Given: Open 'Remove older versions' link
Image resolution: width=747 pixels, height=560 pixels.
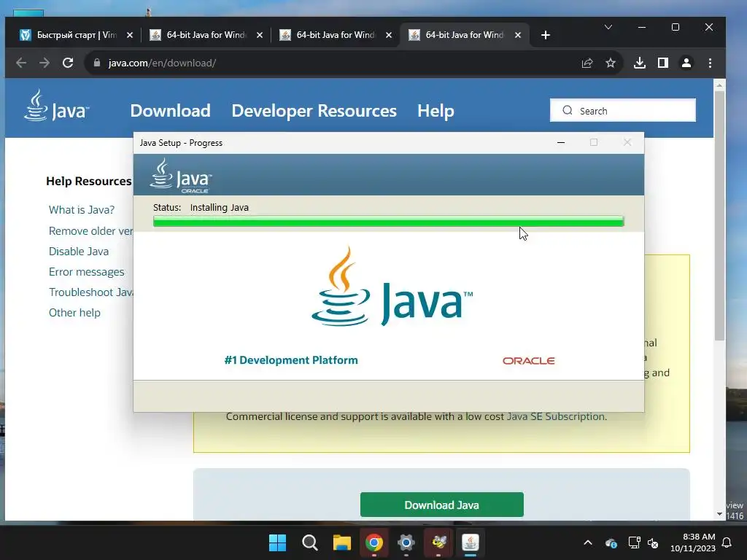Looking at the screenshot, I should pyautogui.click(x=90, y=231).
